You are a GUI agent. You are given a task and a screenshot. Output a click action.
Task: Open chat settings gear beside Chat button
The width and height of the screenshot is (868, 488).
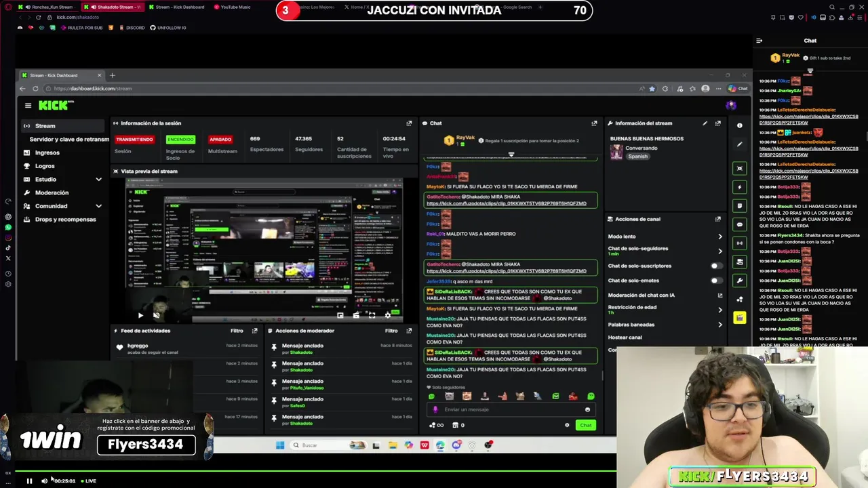[567, 425]
